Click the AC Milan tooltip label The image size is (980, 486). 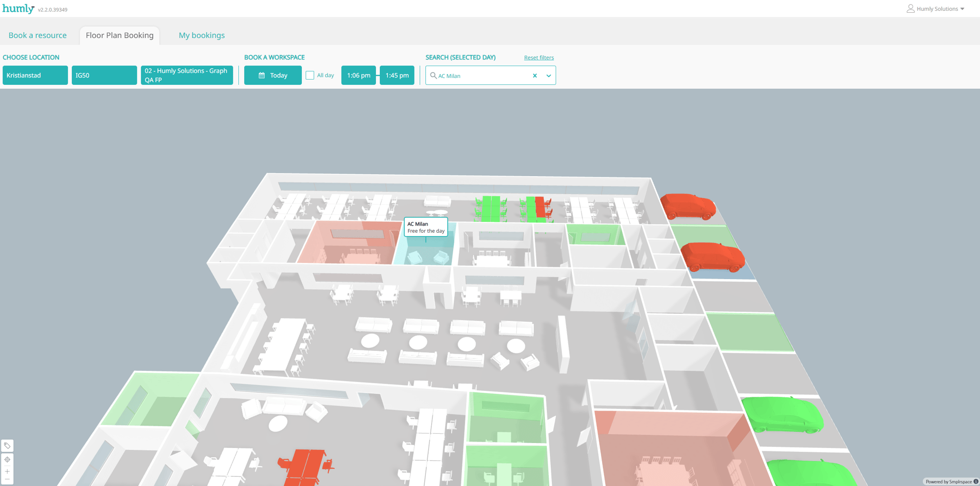(x=426, y=227)
